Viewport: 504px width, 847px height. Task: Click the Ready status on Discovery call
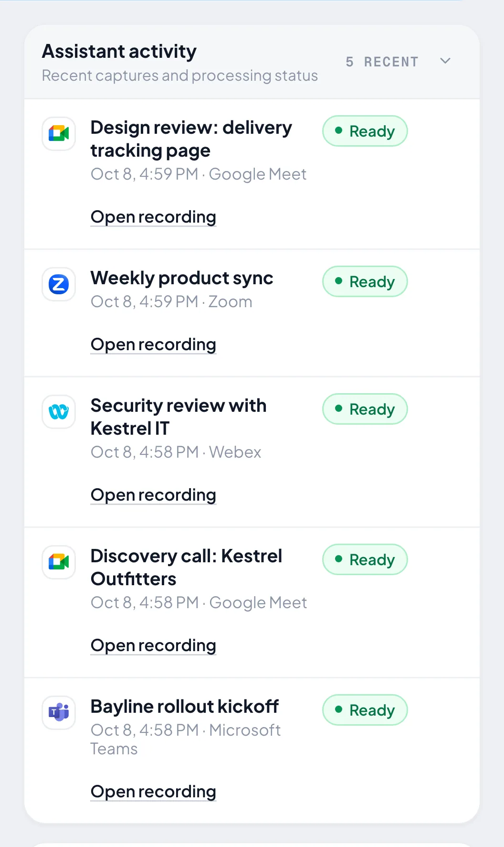point(365,559)
